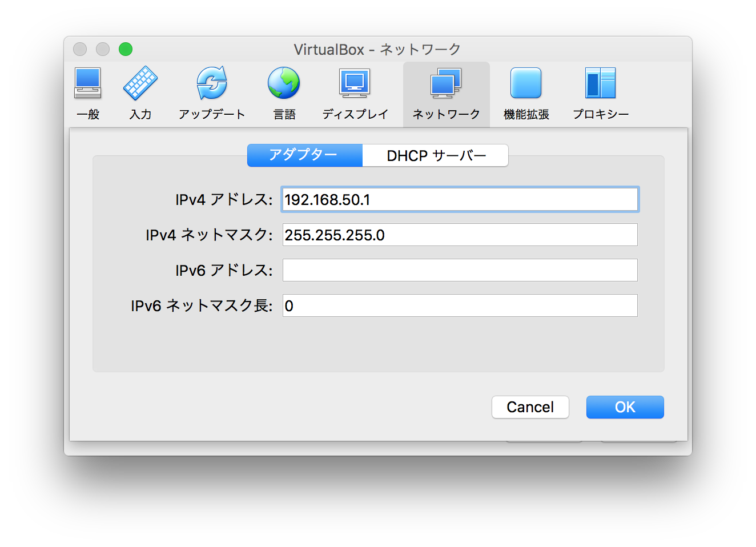
Task: Switch to the DHCP サーバー tab
Action: (x=436, y=155)
